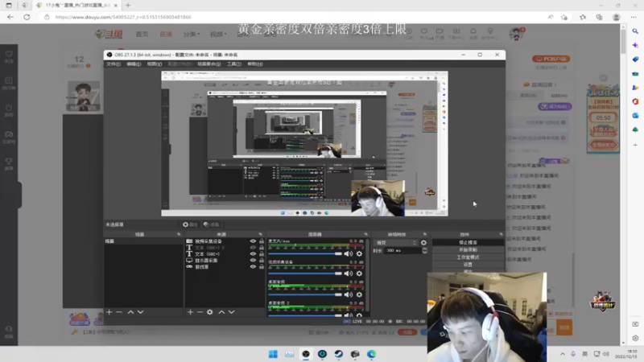644x362 pixels.
Task: Move the source up in the sources list
Action: (221, 312)
